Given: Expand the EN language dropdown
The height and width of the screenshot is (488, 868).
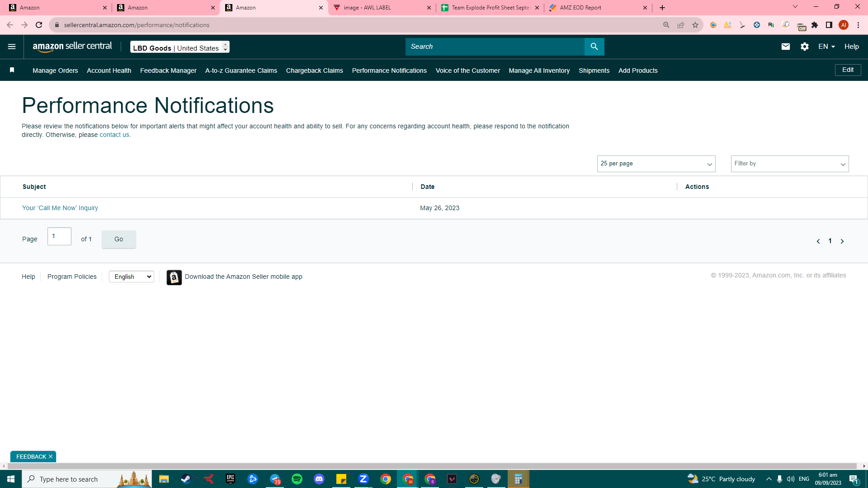Looking at the screenshot, I should click(826, 47).
